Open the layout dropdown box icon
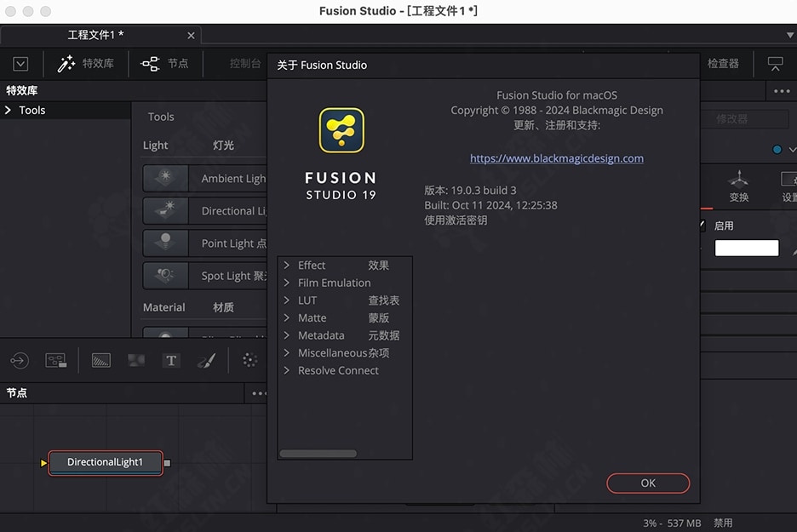The width and height of the screenshot is (797, 532). pyautogui.click(x=20, y=64)
